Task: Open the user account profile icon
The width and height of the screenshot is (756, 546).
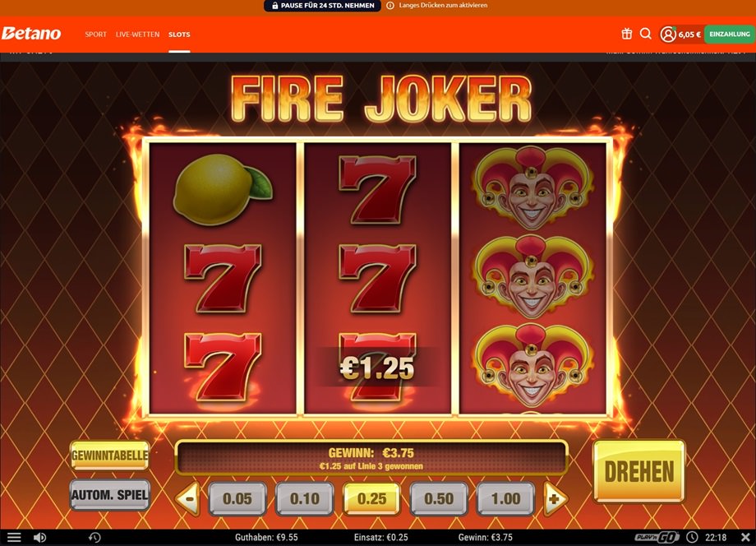Action: pyautogui.click(x=668, y=35)
